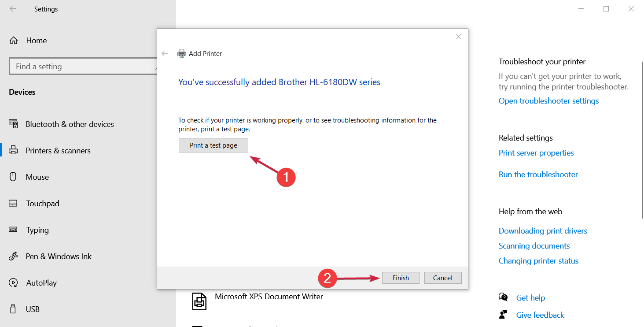Click the Home house icon

pos(14,41)
